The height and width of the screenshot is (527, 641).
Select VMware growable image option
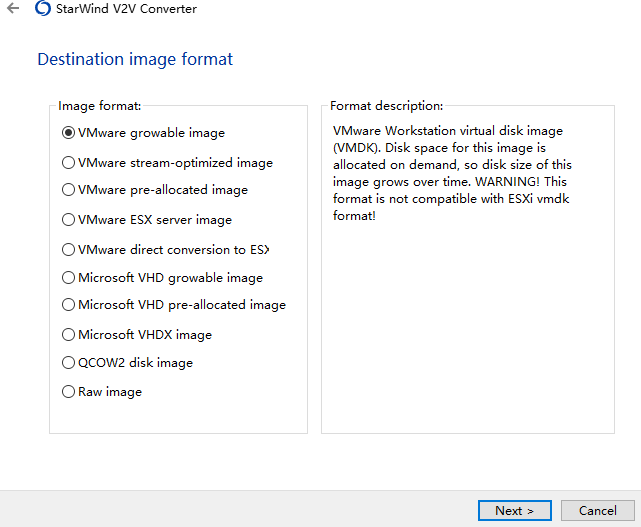(x=143, y=133)
